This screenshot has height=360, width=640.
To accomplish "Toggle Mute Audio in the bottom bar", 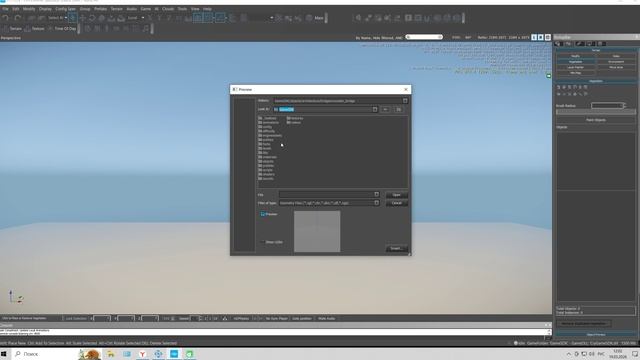I will point(326,318).
